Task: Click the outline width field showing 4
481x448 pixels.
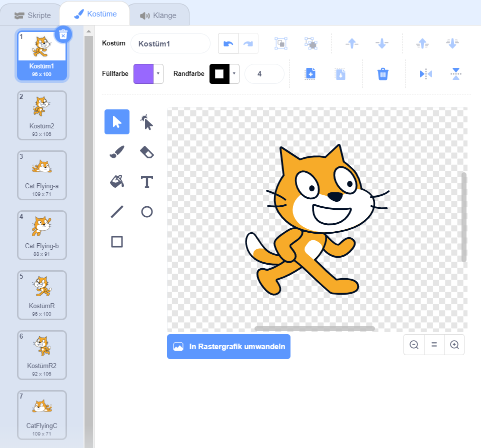Action: (x=264, y=73)
